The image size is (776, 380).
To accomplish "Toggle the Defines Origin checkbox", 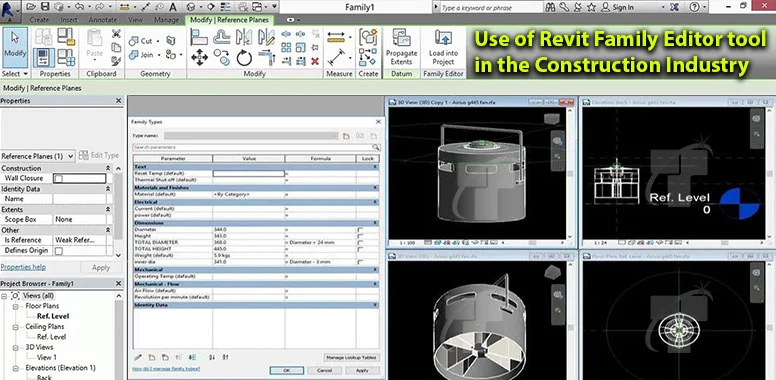I will click(58, 251).
